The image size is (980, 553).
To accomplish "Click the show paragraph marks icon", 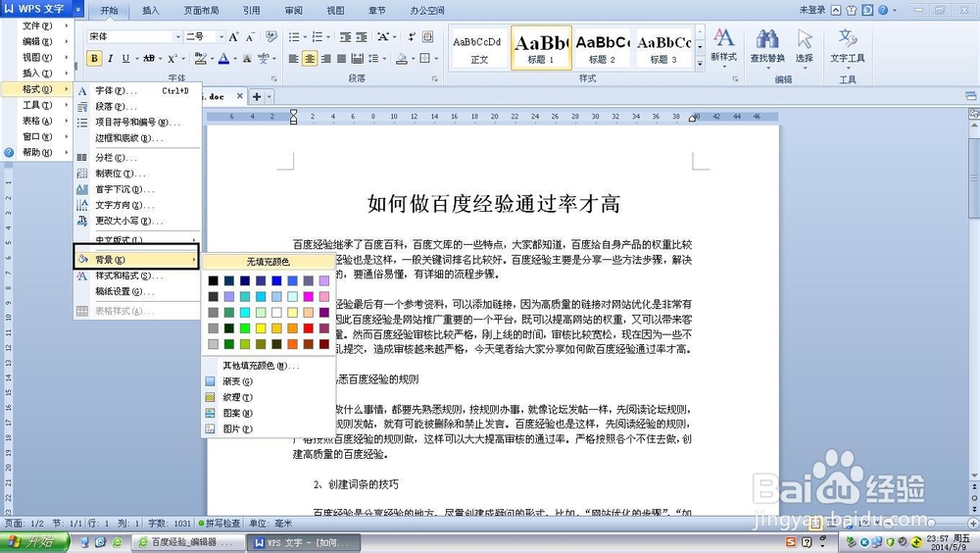I will coord(412,37).
